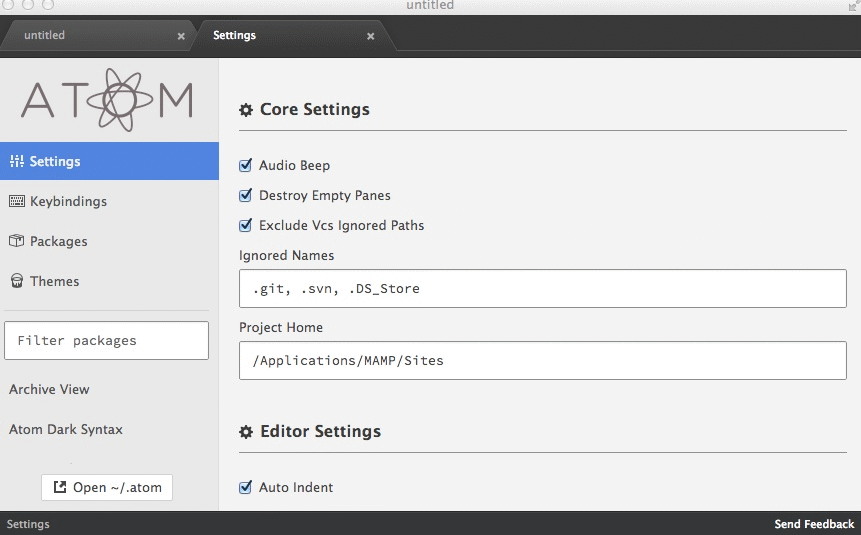The height and width of the screenshot is (535, 861).
Task: Uncheck Destroy Empty Panes
Action: (246, 195)
